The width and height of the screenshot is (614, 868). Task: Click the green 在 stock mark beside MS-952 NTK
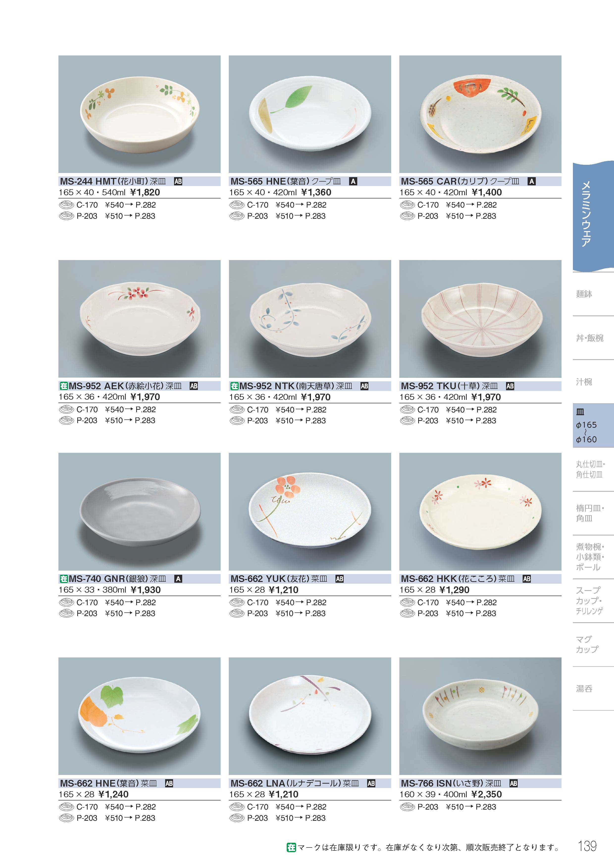click(x=234, y=386)
